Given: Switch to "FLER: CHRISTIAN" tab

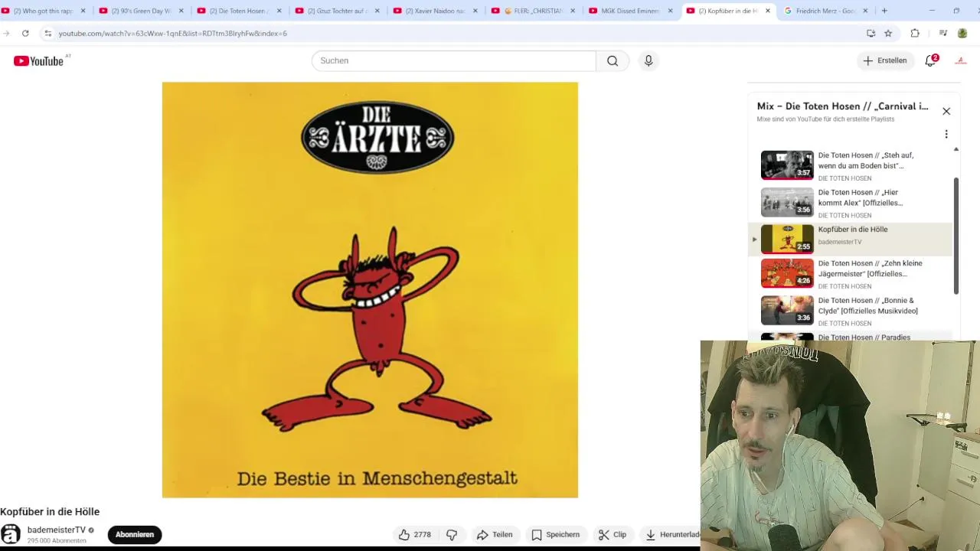Looking at the screenshot, I should coord(534,11).
